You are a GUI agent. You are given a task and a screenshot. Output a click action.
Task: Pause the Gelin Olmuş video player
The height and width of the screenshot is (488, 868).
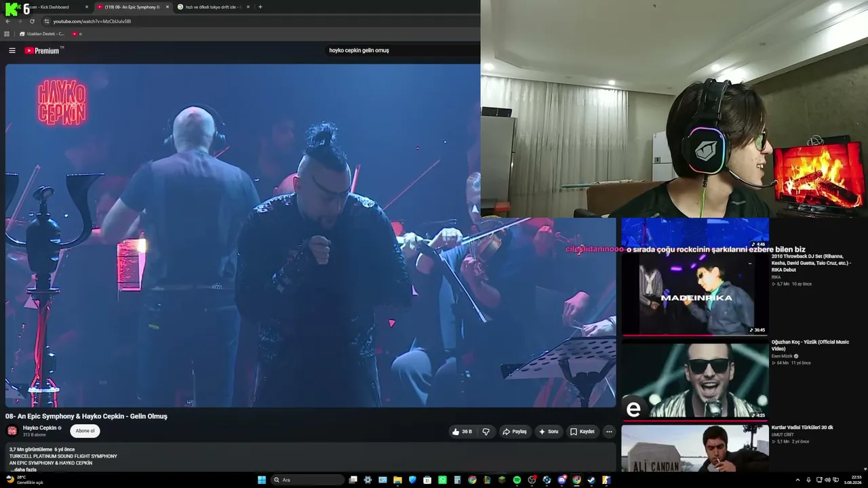(x=311, y=235)
